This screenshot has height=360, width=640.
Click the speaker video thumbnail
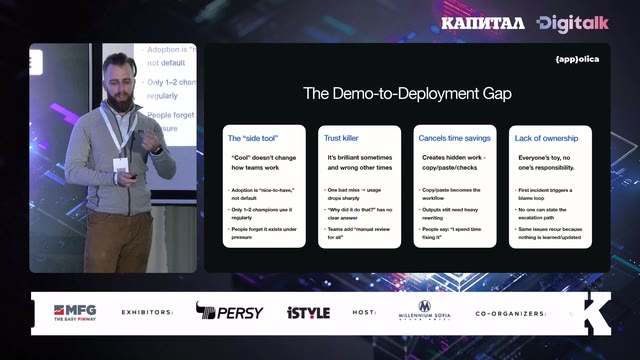tap(113, 158)
